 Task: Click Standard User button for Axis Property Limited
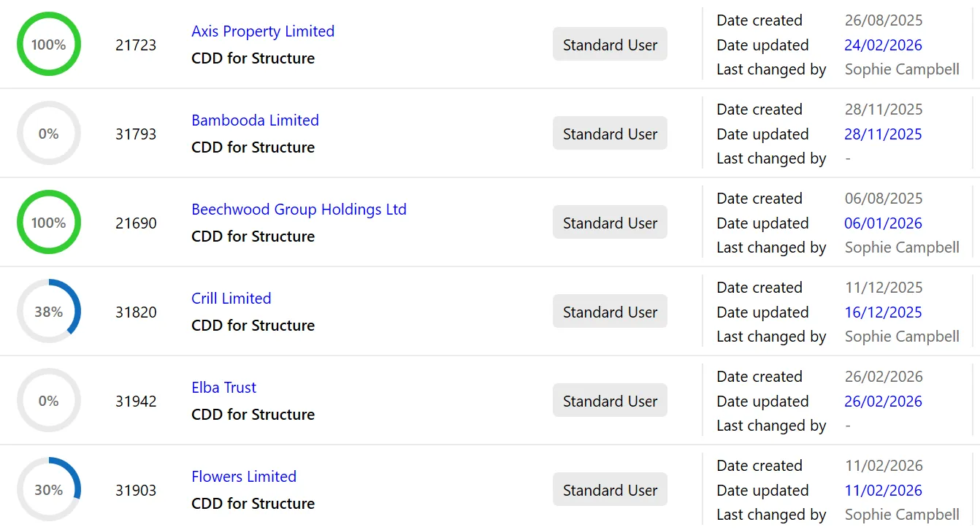(x=610, y=44)
